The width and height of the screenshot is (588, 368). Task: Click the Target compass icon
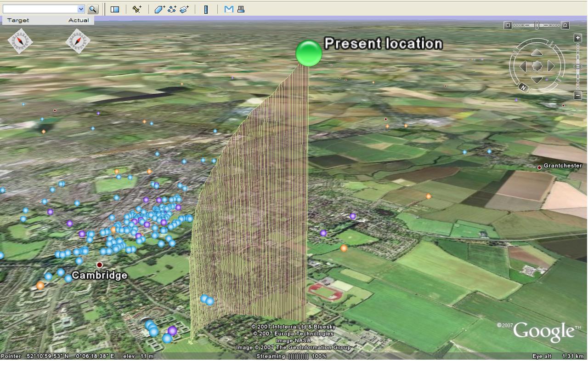(20, 41)
